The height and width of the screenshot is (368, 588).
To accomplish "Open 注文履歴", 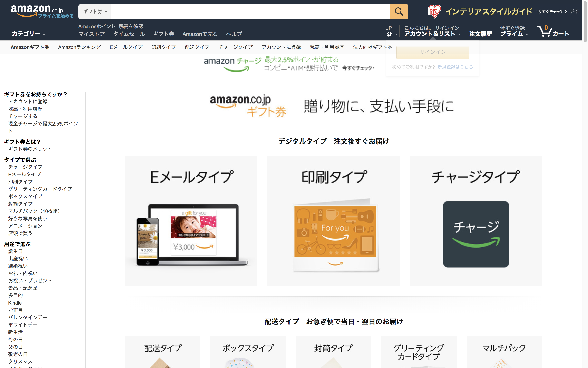I will coord(480,34).
